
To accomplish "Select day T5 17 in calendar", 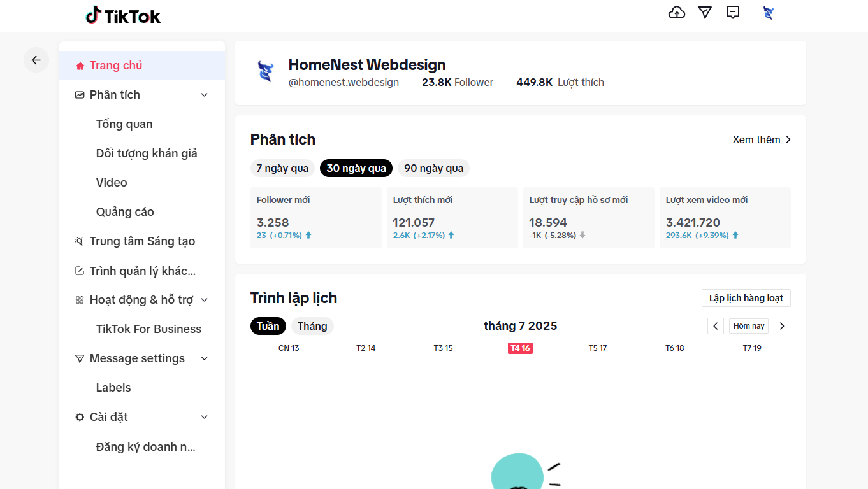I will pos(598,348).
